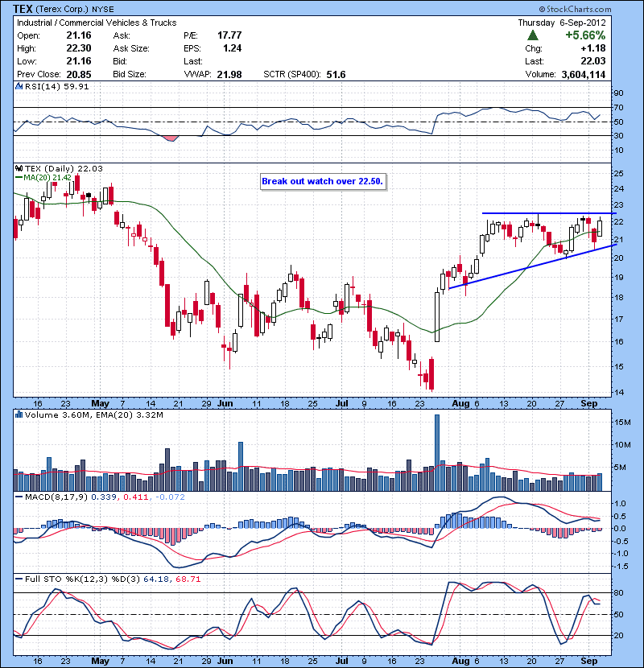Screen dimensions: 644x668
Task: Click the 14 price level on the scale
Action: click(618, 393)
